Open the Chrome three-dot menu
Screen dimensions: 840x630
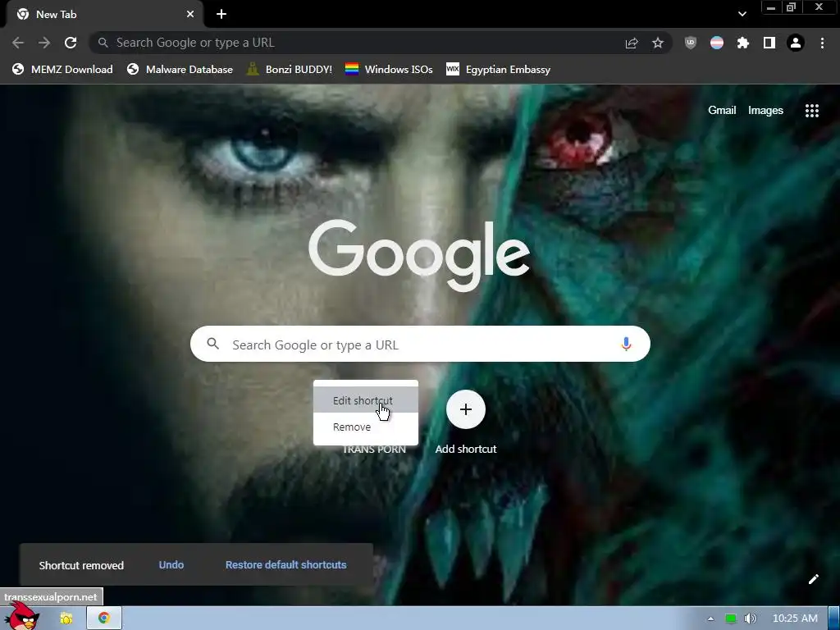(822, 43)
